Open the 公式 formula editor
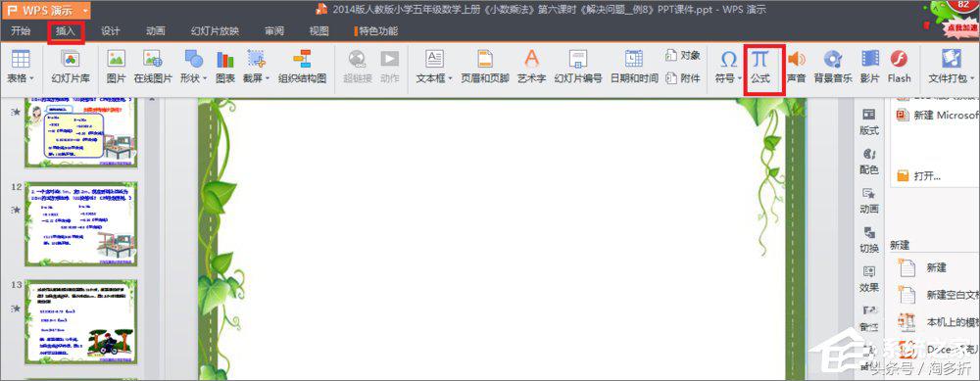The width and height of the screenshot is (980, 381). click(760, 68)
